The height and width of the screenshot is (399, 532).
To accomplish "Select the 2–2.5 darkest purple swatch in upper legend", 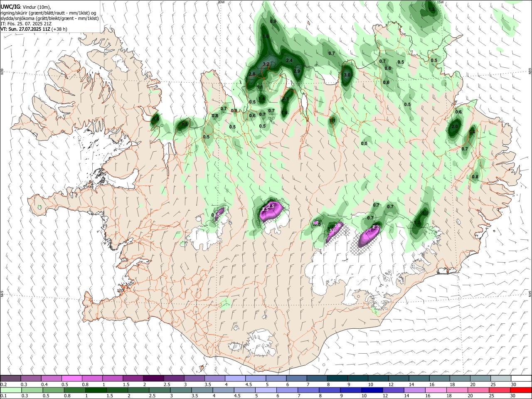I will point(153,378).
